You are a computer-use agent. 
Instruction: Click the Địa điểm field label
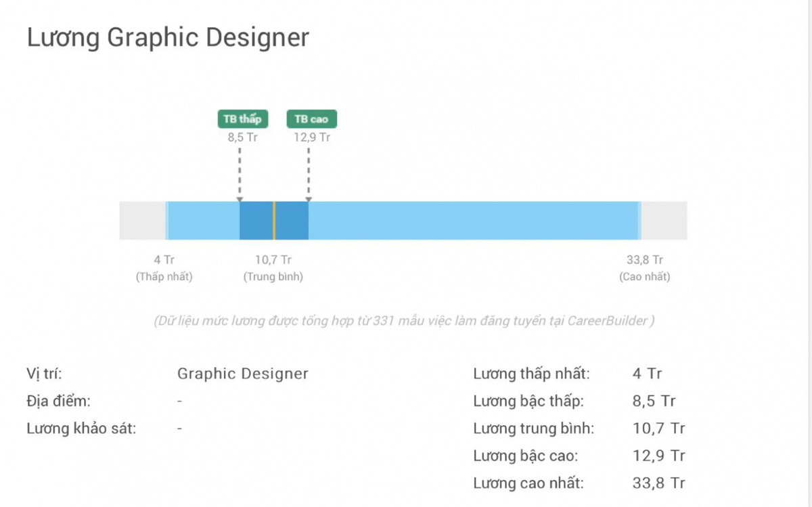58,401
